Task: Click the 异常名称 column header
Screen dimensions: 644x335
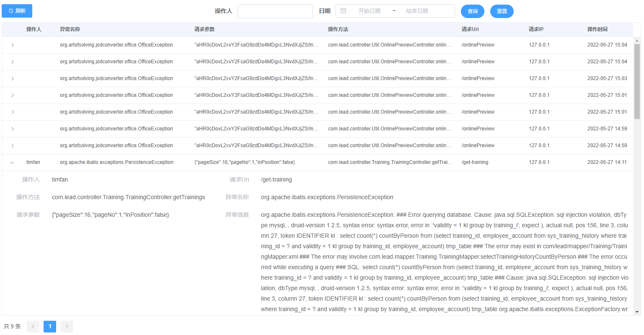Action: pyautogui.click(x=70, y=29)
